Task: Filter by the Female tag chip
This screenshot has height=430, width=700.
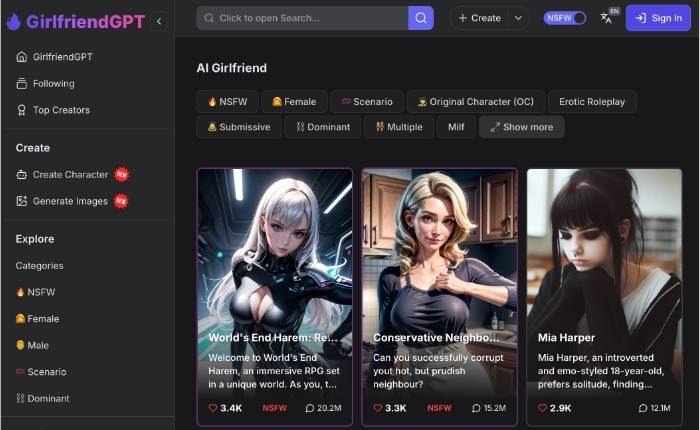Action: (x=294, y=102)
